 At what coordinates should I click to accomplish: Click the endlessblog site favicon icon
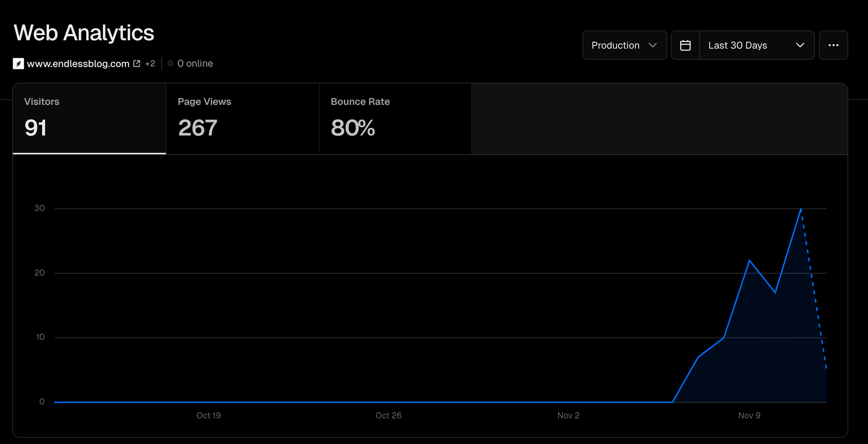(x=18, y=64)
